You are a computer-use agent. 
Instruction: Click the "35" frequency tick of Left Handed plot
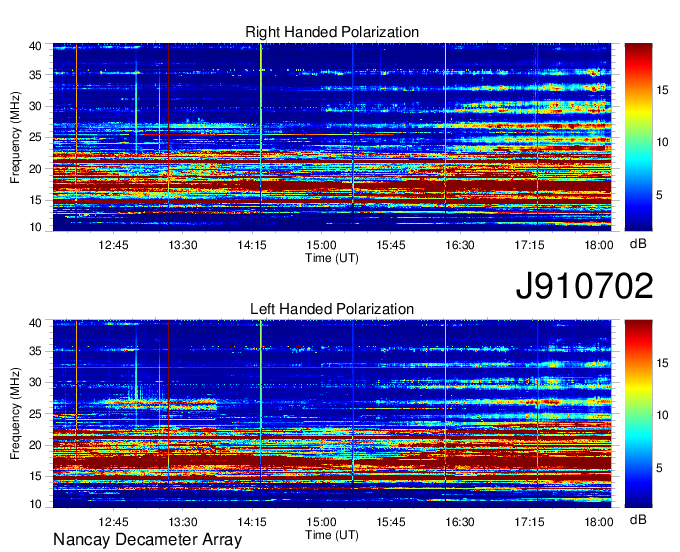pyautogui.click(x=35, y=351)
